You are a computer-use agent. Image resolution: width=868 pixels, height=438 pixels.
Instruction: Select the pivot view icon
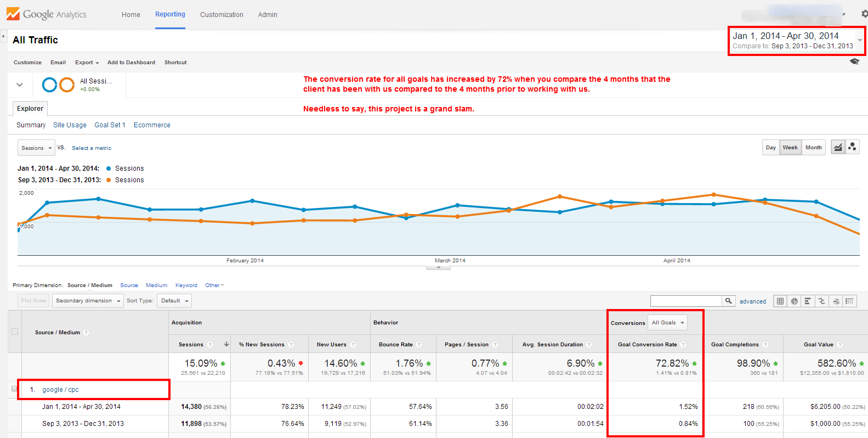point(849,301)
